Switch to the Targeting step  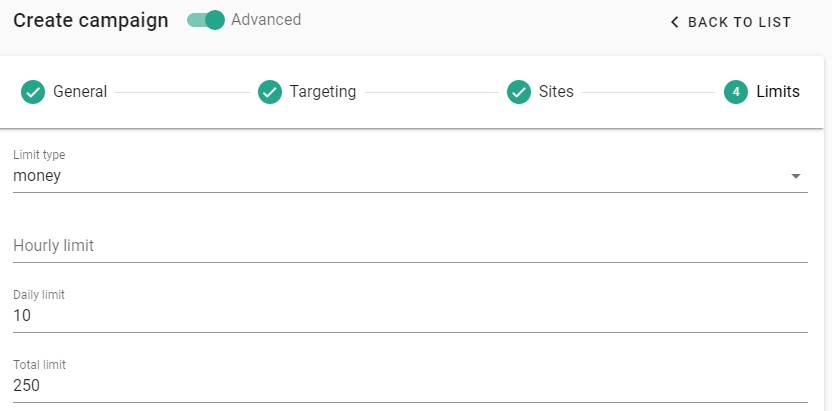pos(322,92)
